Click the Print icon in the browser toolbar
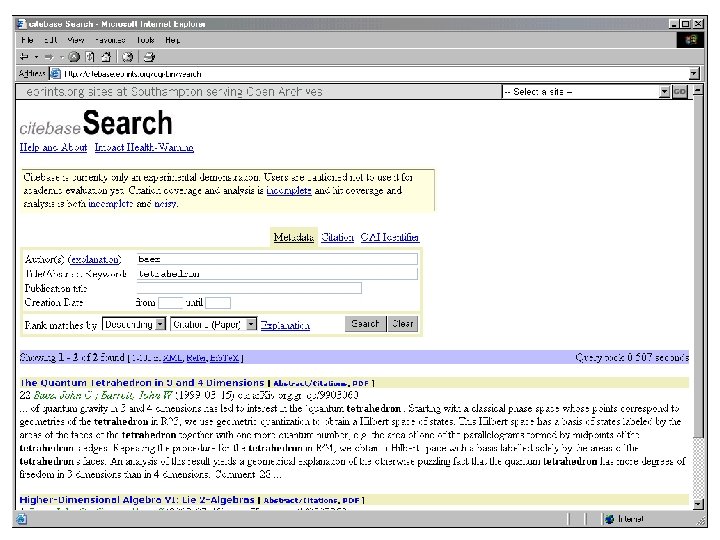This screenshot has height=540, width=720. click(149, 57)
